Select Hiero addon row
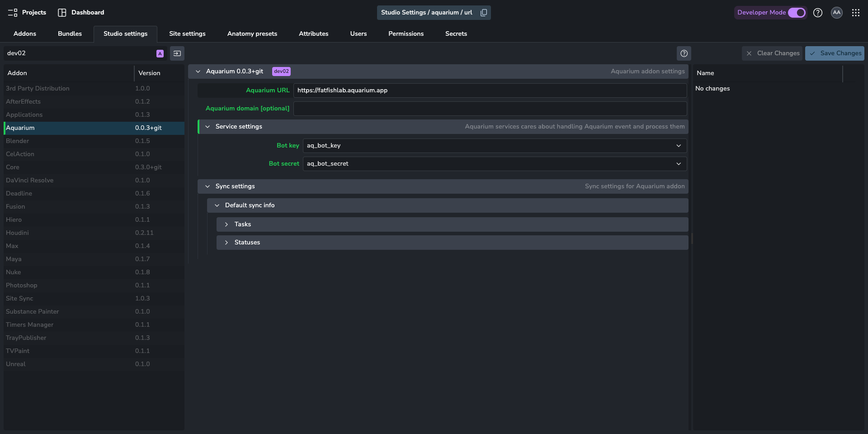The image size is (868, 434). point(94,220)
